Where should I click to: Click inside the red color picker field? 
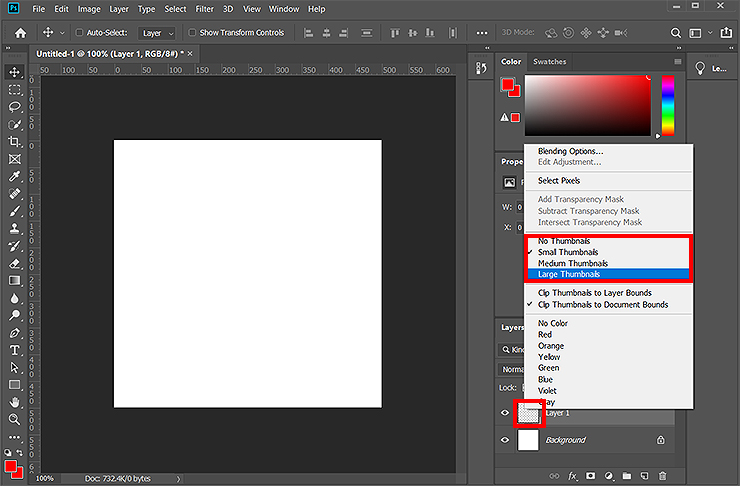coord(588,105)
